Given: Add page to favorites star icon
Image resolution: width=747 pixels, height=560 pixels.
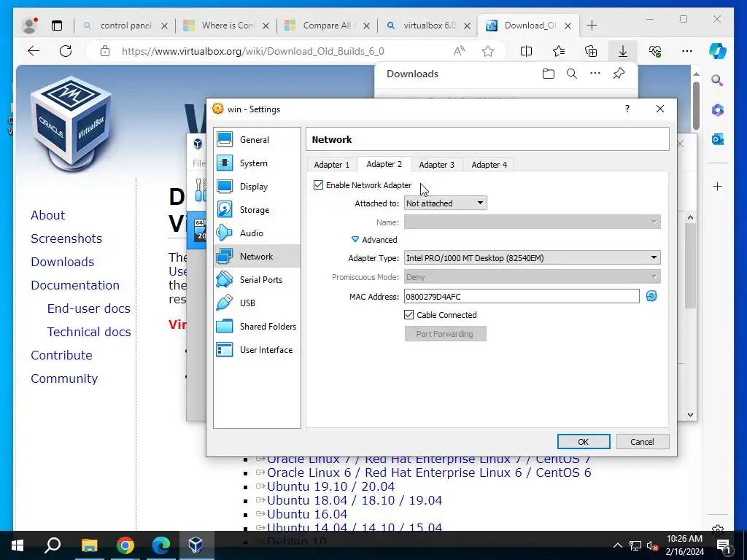Looking at the screenshot, I should coord(488,51).
